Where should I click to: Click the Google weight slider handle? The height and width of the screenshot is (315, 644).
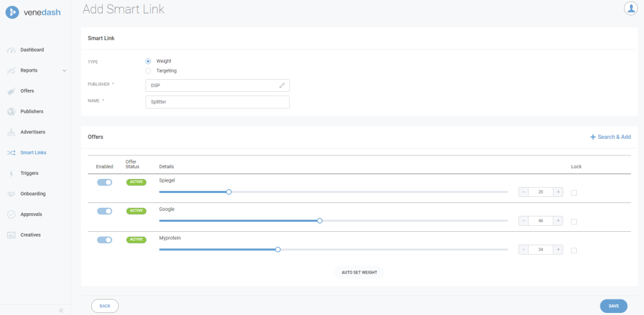point(319,220)
